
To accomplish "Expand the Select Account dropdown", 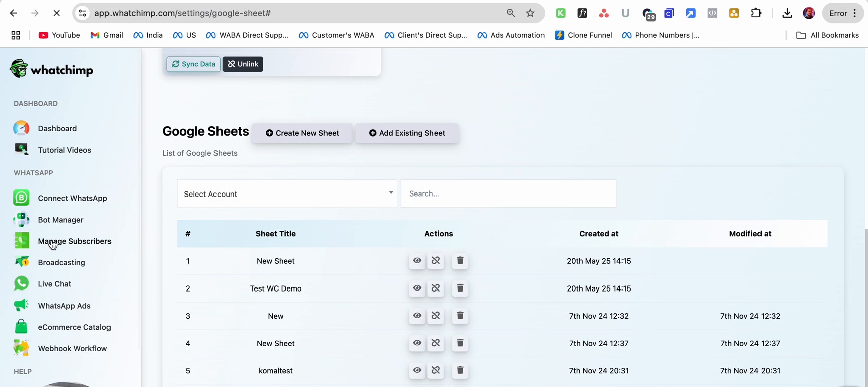I will tap(287, 194).
